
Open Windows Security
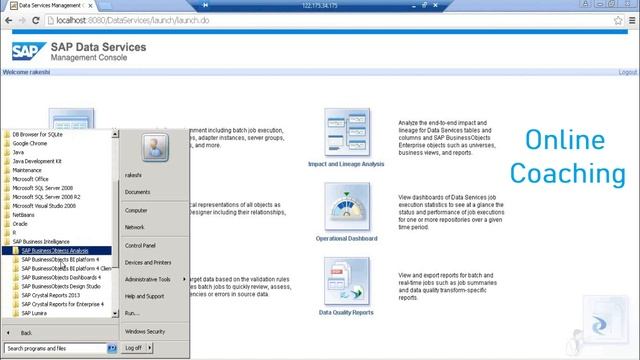(x=145, y=332)
